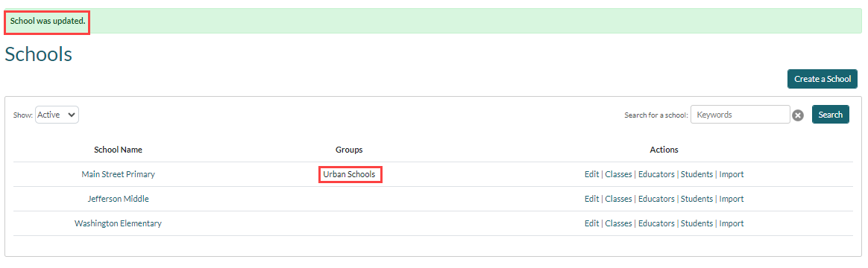Edit Jefferson Middle school
868x268 pixels.
click(592, 199)
